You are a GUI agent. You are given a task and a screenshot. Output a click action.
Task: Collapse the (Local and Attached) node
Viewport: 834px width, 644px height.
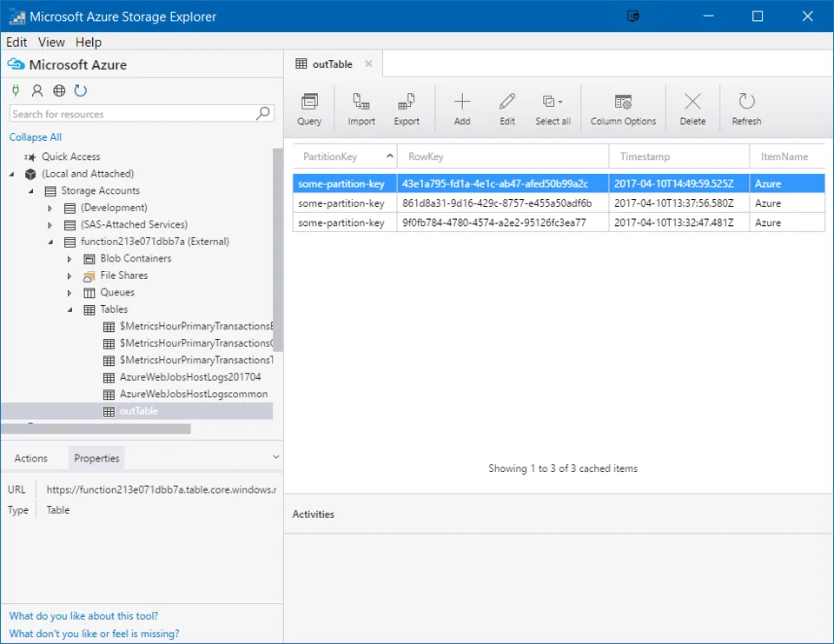11,174
